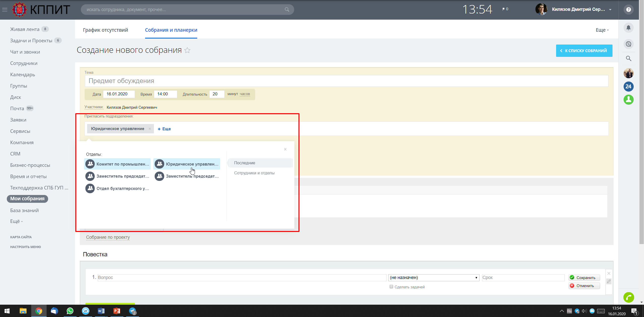Close the departments selection popup

pyautogui.click(x=285, y=149)
